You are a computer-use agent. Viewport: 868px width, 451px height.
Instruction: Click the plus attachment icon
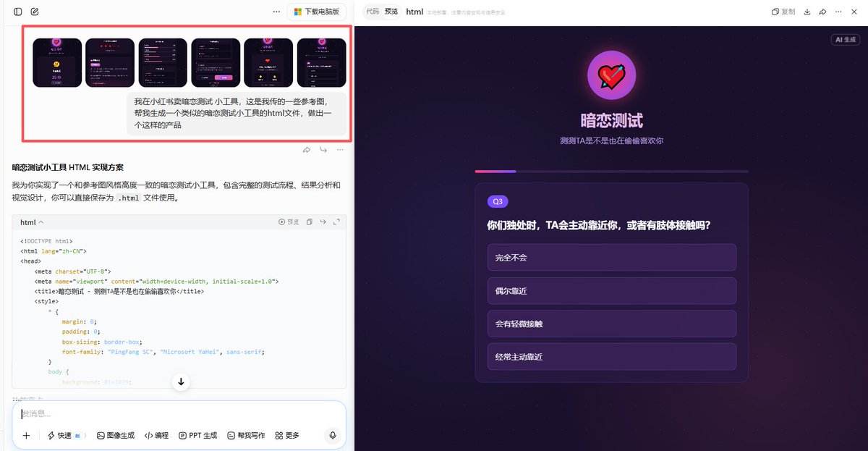26,435
